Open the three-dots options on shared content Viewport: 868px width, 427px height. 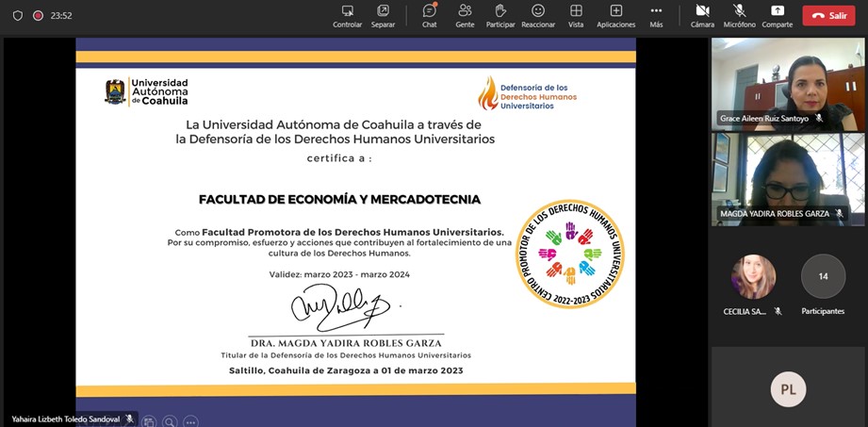point(190,422)
